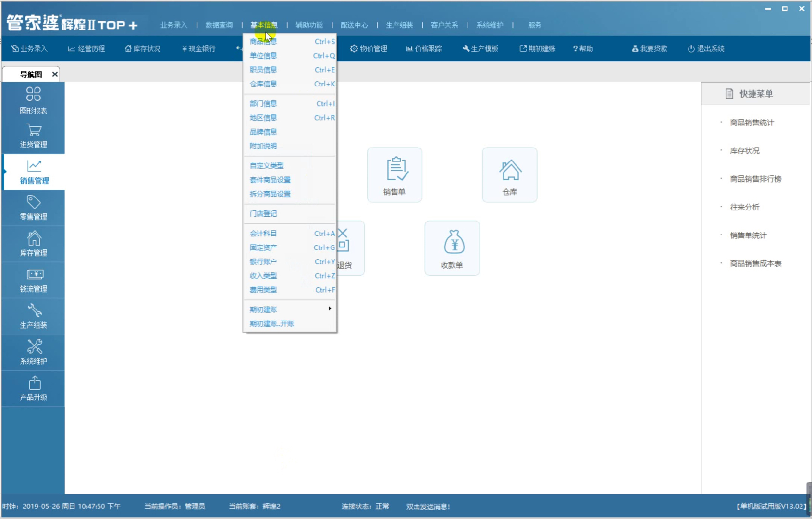812x519 pixels.
Task: Click the 物价管理 toolbar button
Action: coord(369,49)
